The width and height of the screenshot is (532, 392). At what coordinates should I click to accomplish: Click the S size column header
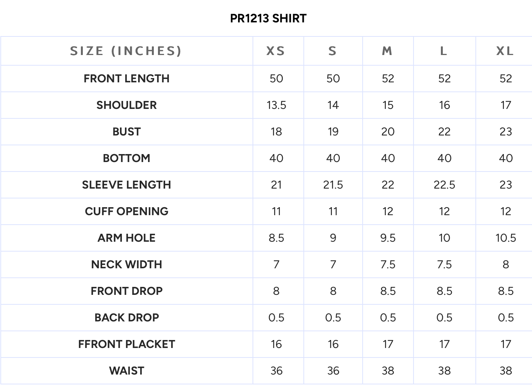(333, 51)
